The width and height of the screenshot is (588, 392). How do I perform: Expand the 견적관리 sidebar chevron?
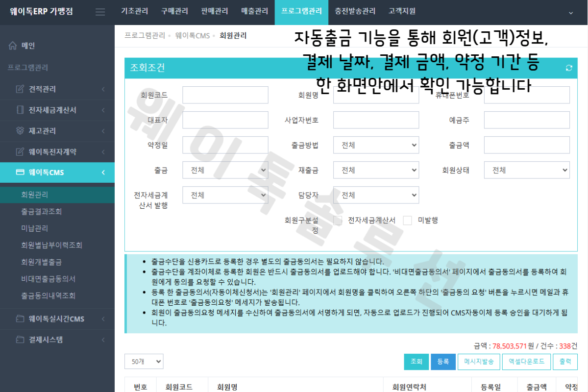[x=103, y=89]
